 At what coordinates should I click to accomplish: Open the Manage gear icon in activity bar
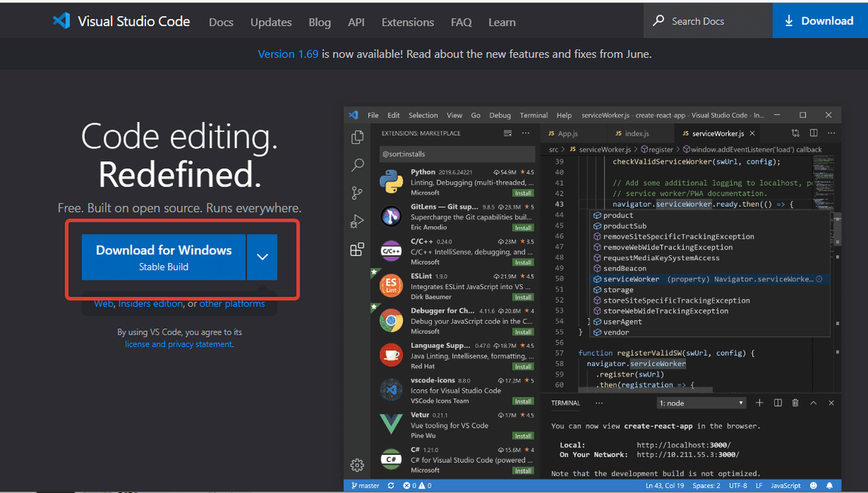pyautogui.click(x=357, y=465)
